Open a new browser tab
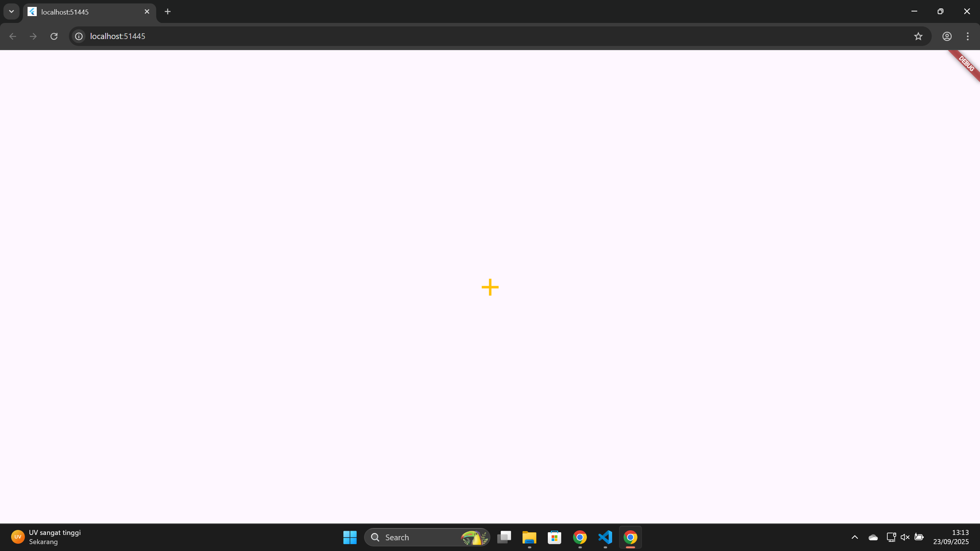 click(x=168, y=11)
